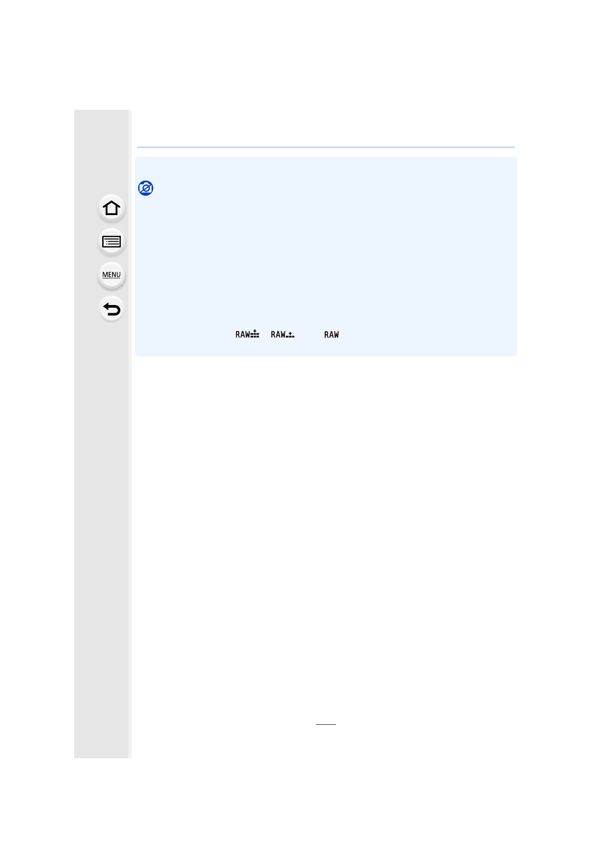The image size is (615, 868).
Task: Click the blue not-available circle icon
Action: [x=146, y=188]
